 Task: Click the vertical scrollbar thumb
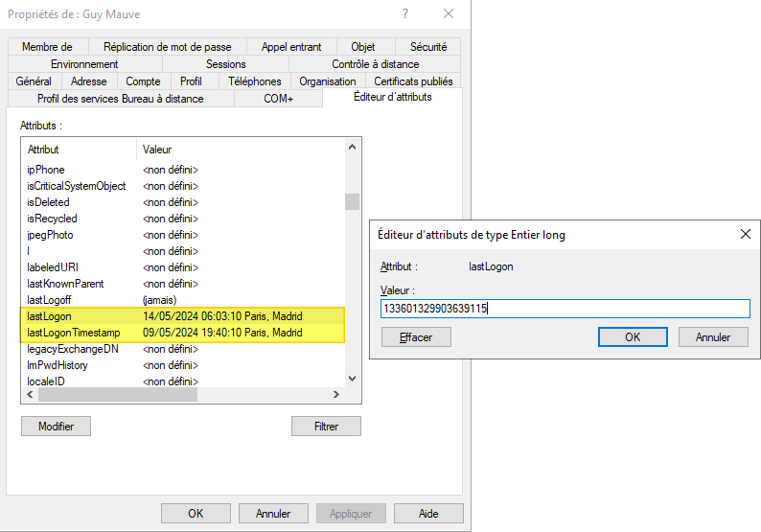click(353, 201)
